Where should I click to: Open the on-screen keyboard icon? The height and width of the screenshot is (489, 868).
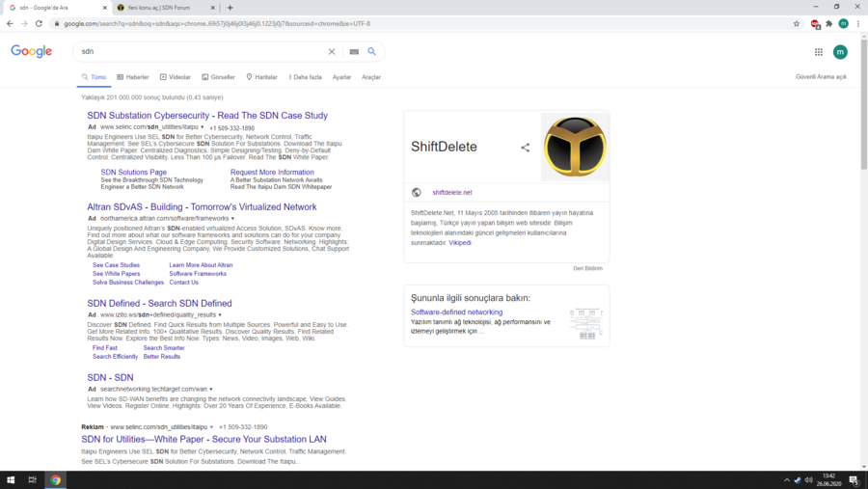pyautogui.click(x=354, y=51)
